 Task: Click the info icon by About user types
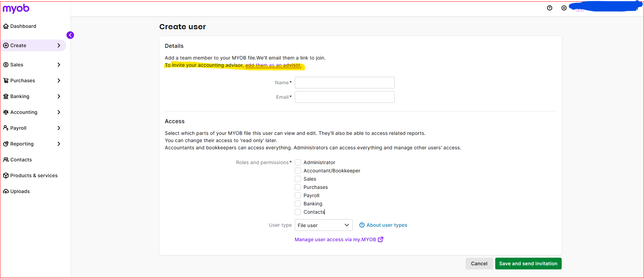362,225
